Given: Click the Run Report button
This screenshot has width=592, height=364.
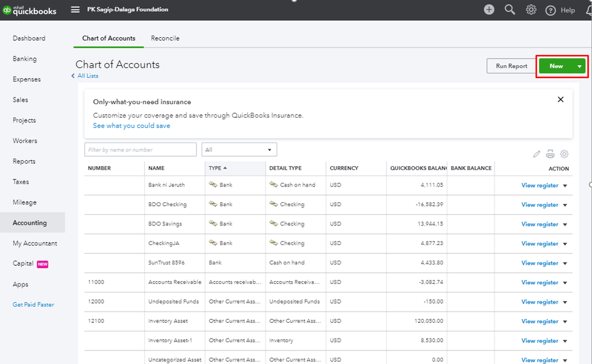Looking at the screenshot, I should 511,66.
